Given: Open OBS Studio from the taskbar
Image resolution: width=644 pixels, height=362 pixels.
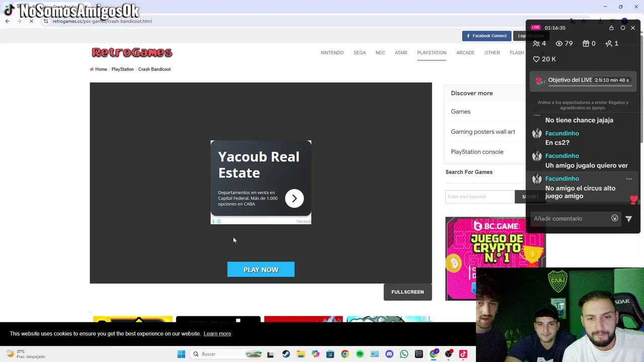Looking at the screenshot, I should 448,354.
